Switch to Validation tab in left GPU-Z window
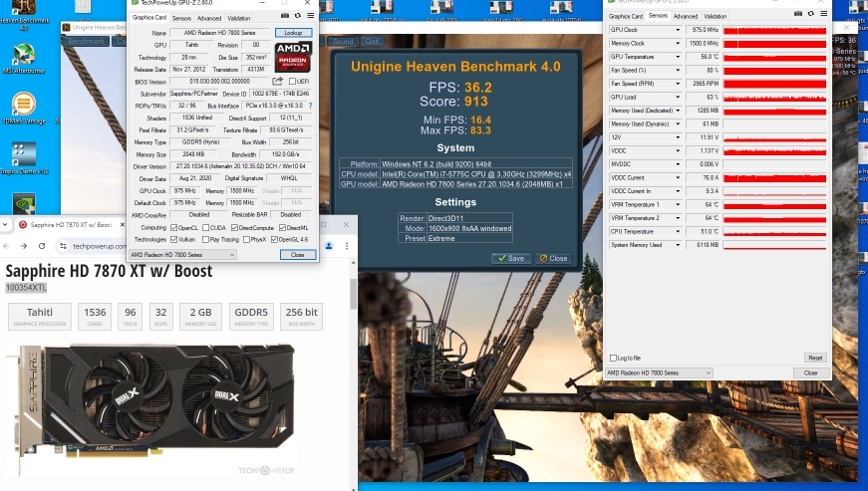 239,18
